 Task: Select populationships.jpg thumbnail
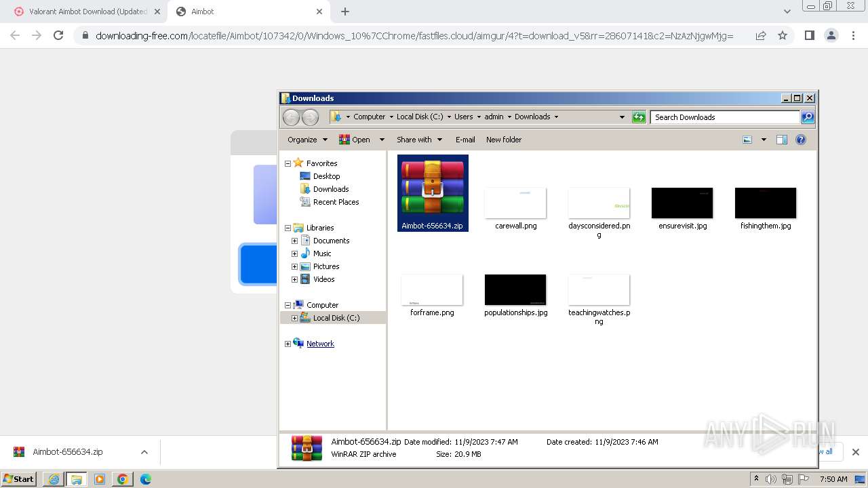(515, 290)
